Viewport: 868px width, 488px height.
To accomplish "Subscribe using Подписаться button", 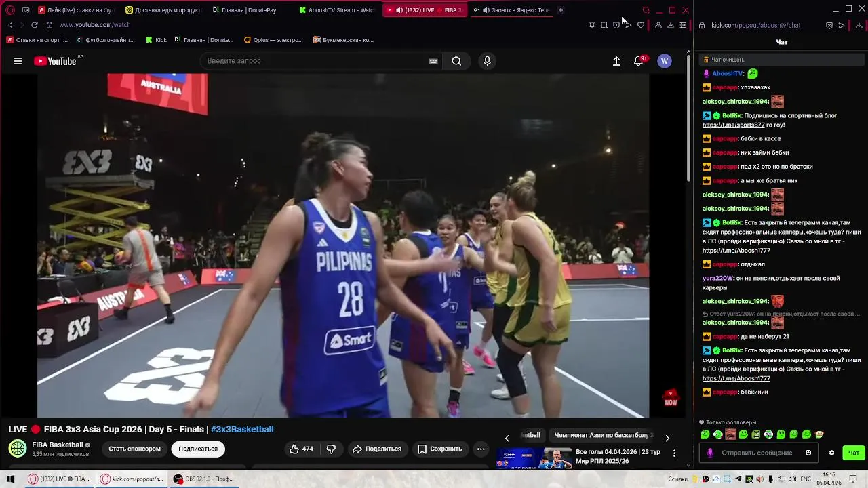I will point(198,449).
